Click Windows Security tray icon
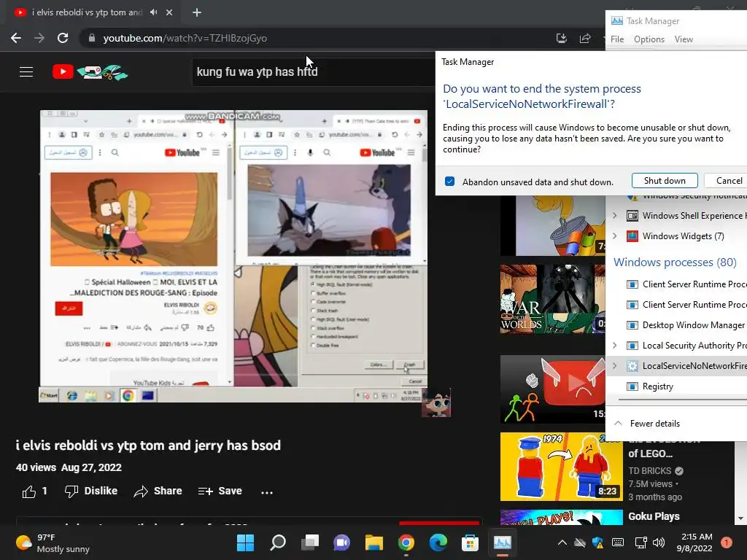 [x=598, y=542]
